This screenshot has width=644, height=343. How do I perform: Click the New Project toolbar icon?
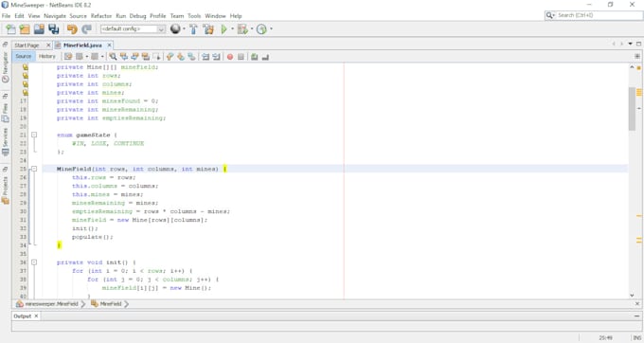point(25,29)
